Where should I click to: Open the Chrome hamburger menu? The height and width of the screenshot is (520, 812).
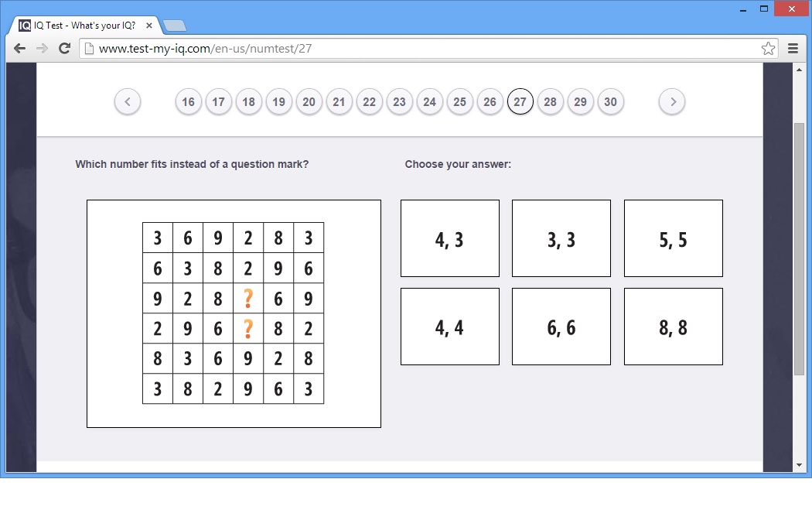pyautogui.click(x=793, y=49)
